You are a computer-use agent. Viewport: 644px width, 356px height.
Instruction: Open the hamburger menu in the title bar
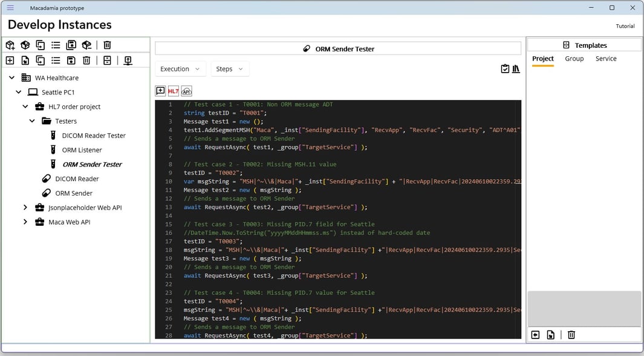(x=10, y=8)
